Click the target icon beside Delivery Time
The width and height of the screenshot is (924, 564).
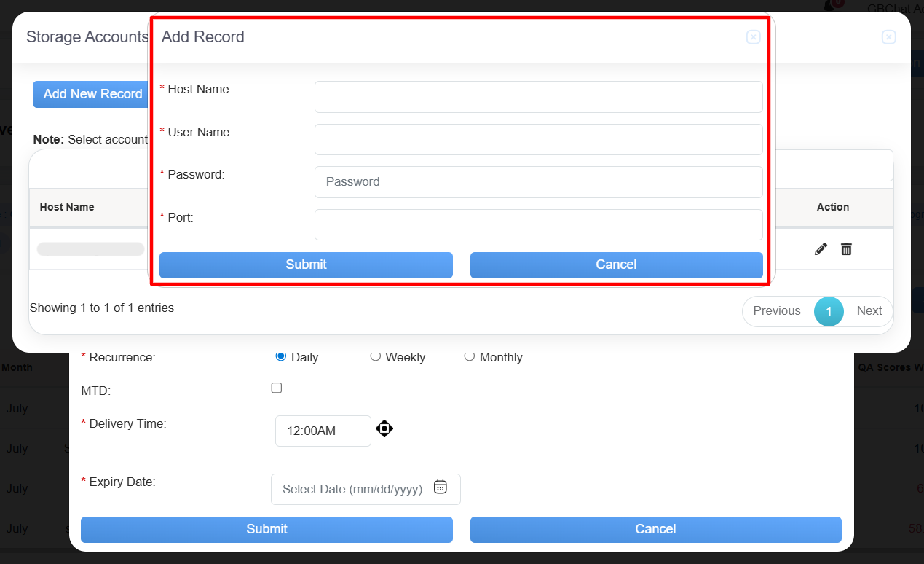(x=384, y=428)
